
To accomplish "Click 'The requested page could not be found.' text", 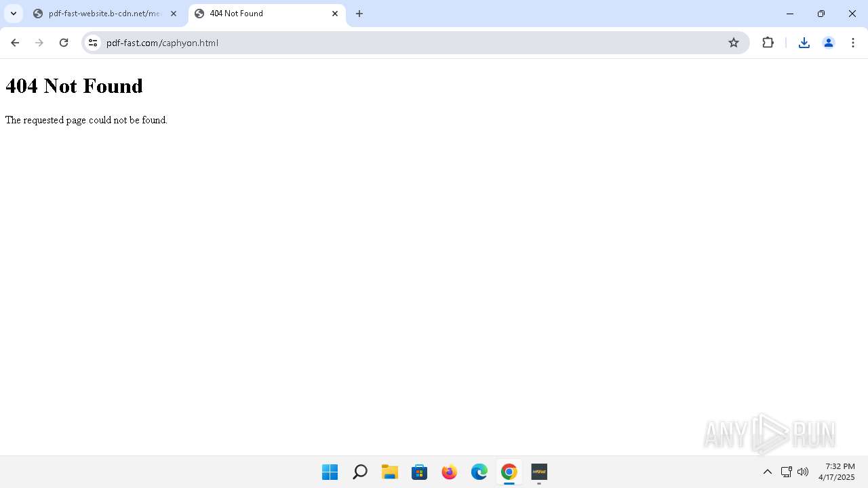I will (x=86, y=120).
